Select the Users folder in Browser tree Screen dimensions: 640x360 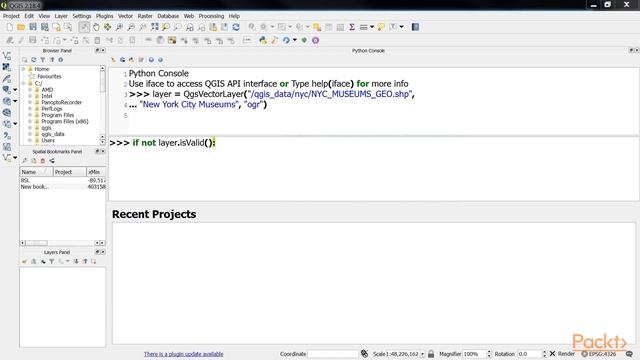tap(48, 140)
